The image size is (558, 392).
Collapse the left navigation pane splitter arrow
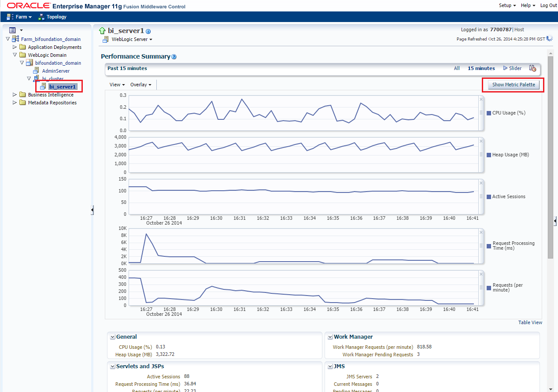coord(92,210)
